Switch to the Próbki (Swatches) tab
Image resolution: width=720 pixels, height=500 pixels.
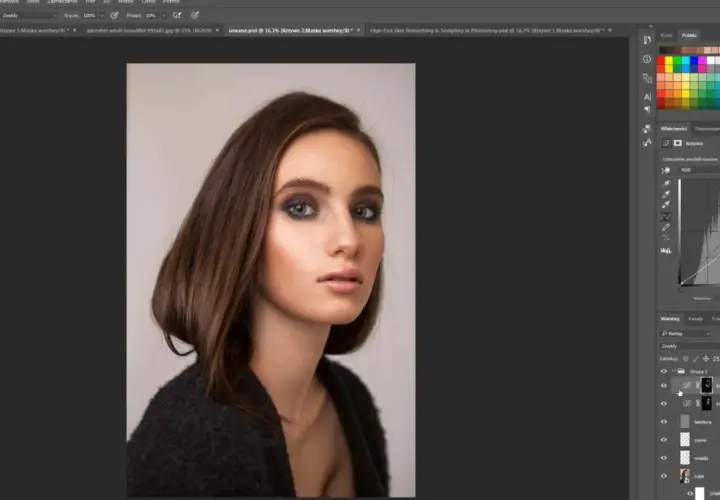click(689, 35)
